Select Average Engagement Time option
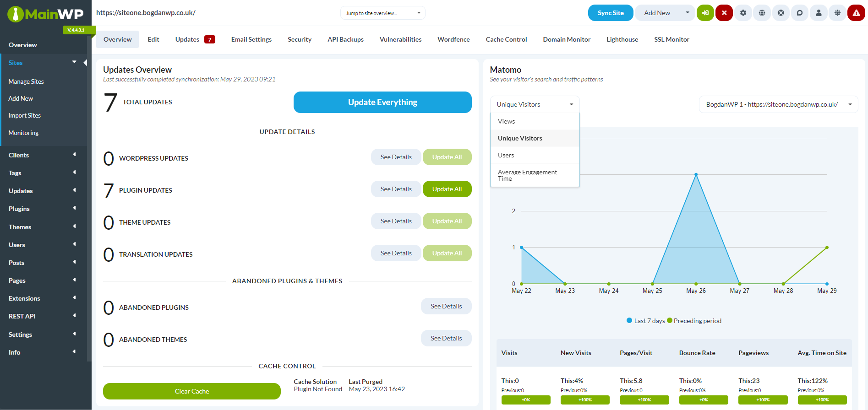The width and height of the screenshot is (868, 410). click(x=535, y=175)
